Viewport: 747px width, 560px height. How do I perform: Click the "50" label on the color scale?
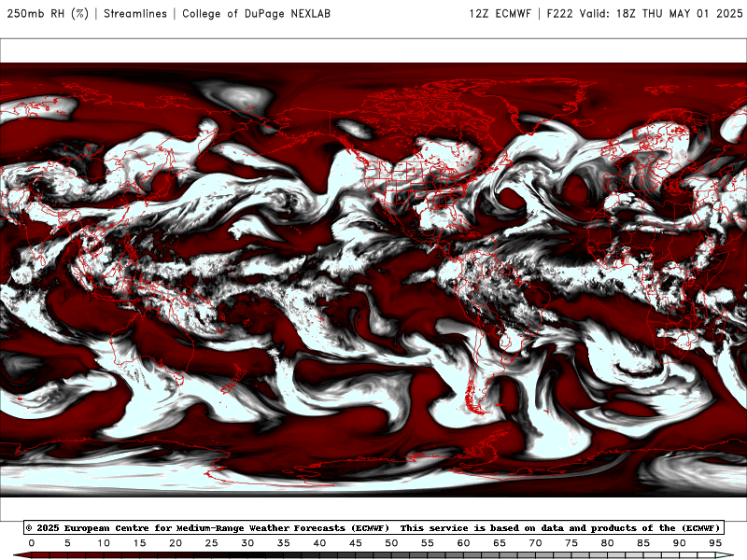coord(391,543)
